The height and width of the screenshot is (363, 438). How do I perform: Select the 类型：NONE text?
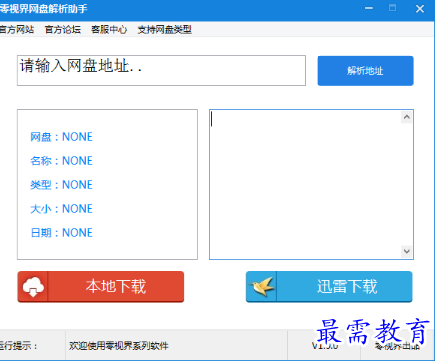click(x=61, y=185)
